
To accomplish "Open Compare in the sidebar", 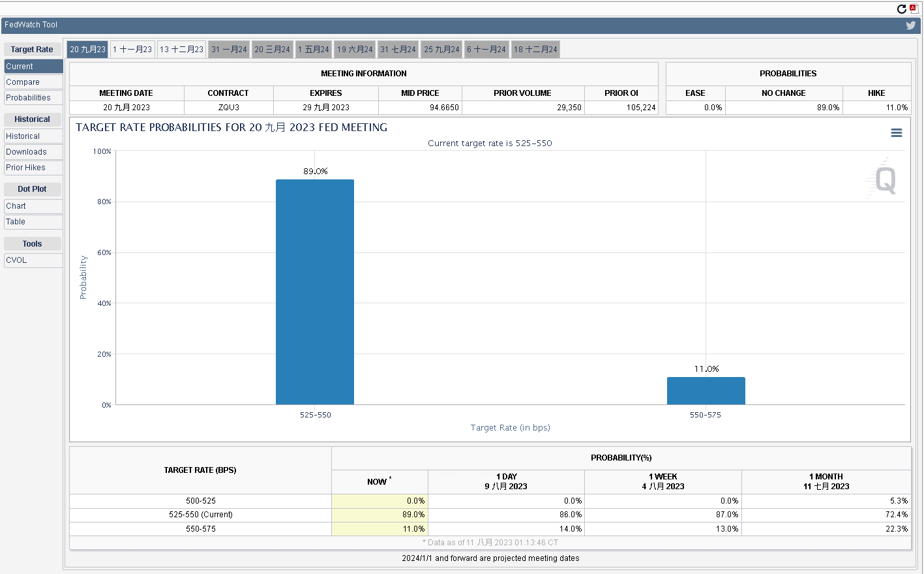I will tap(33, 82).
